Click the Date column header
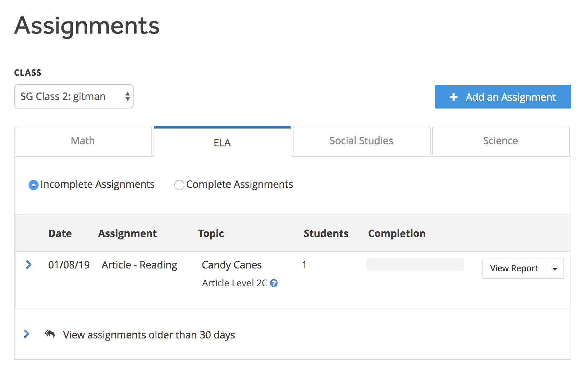 point(60,233)
